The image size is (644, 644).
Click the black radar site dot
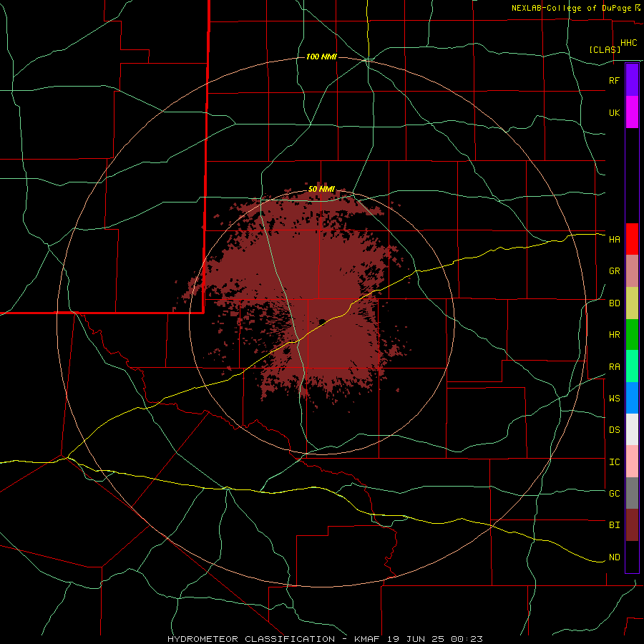click(x=323, y=321)
